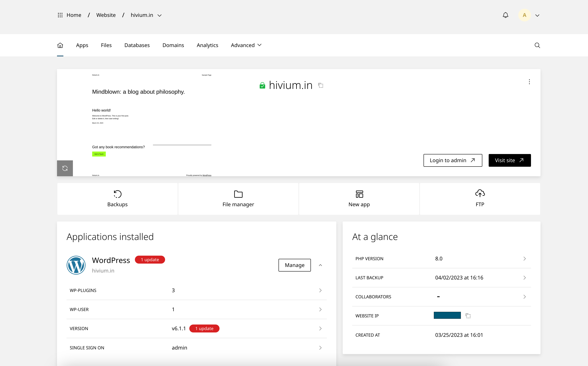Image resolution: width=588 pixels, height=366 pixels.
Task: Go to the Analytics tab
Action: [x=207, y=45]
